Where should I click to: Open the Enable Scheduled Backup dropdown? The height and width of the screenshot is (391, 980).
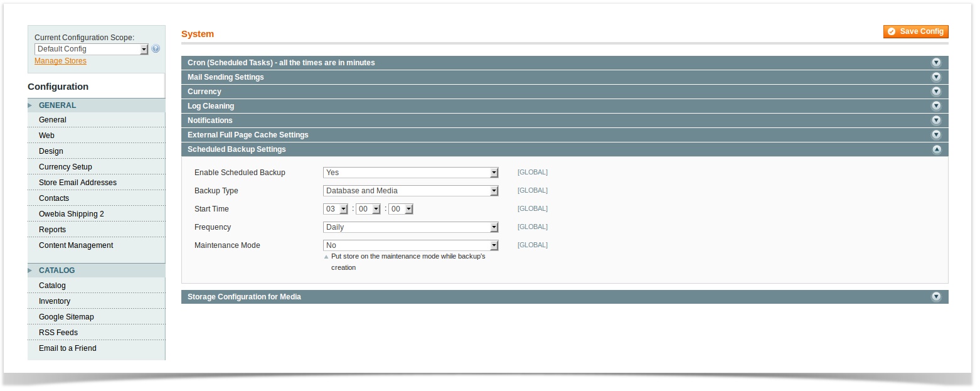click(x=410, y=173)
